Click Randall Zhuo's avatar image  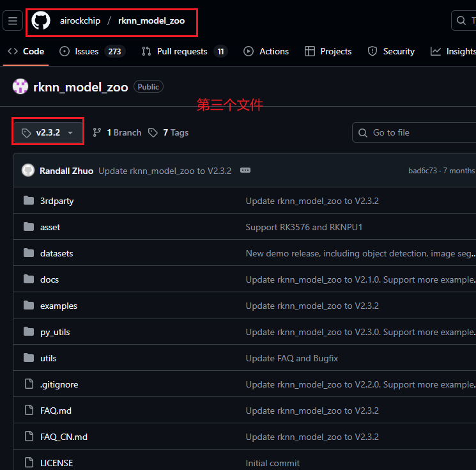[28, 171]
